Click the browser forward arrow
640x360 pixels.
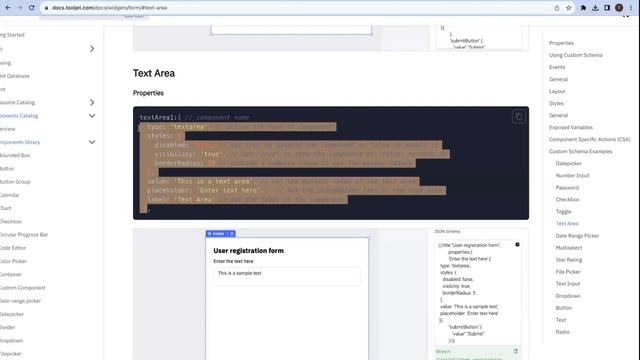(20, 8)
